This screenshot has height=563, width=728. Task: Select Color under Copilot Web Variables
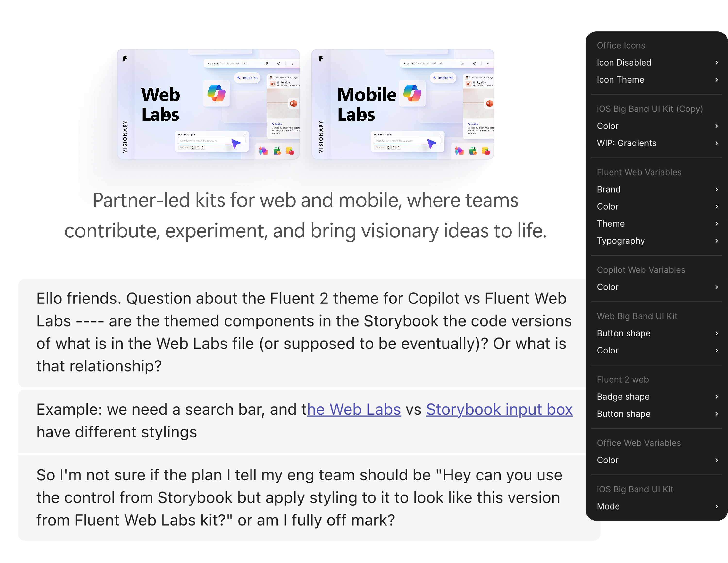[657, 287]
